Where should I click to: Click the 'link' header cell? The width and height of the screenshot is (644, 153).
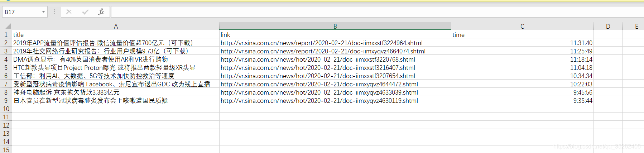(x=335, y=35)
